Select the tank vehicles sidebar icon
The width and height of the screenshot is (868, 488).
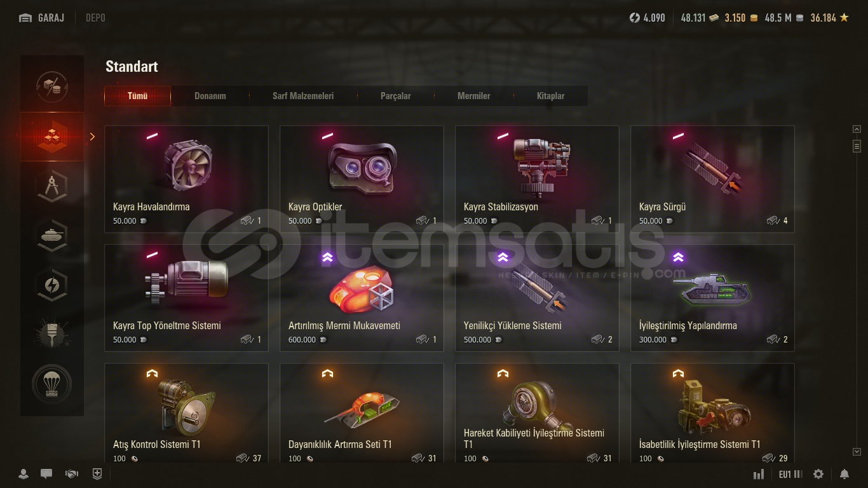(51, 236)
